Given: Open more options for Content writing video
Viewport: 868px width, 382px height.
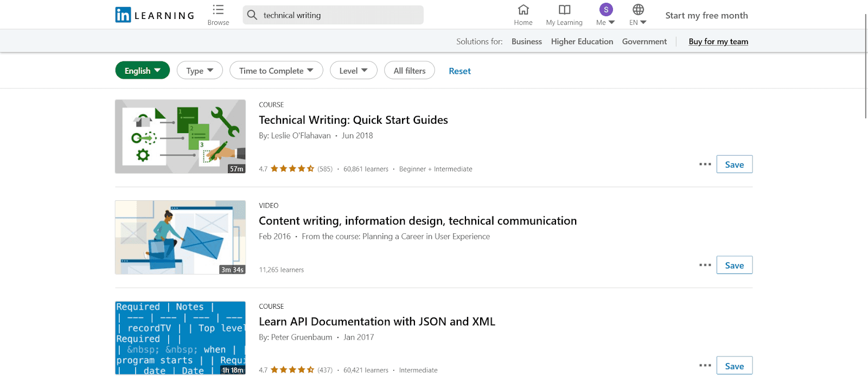Looking at the screenshot, I should (705, 265).
